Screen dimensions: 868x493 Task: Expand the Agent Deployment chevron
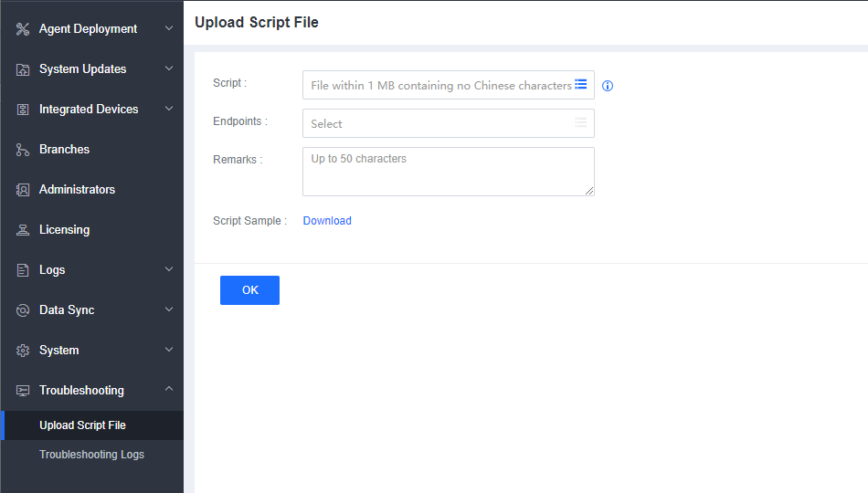(x=169, y=29)
